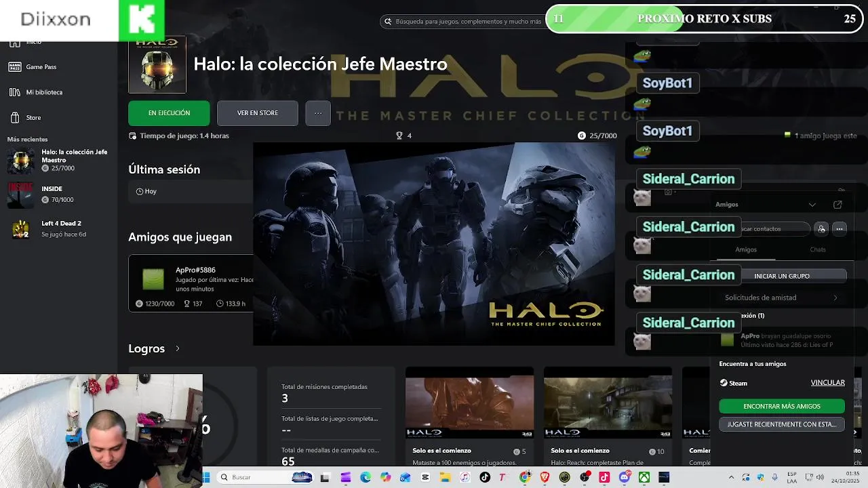868x488 pixels.
Task: Open the black TikTok taskbar icon
Action: pyautogui.click(x=484, y=477)
